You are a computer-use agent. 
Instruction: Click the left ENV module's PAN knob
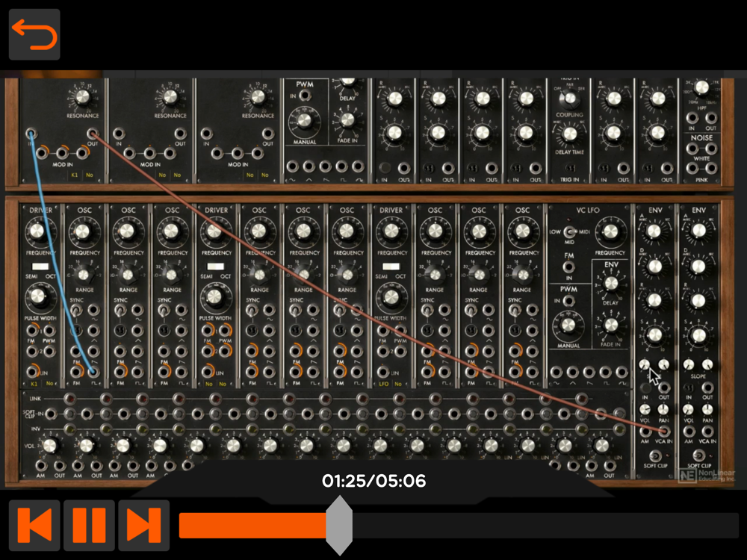[663, 409]
